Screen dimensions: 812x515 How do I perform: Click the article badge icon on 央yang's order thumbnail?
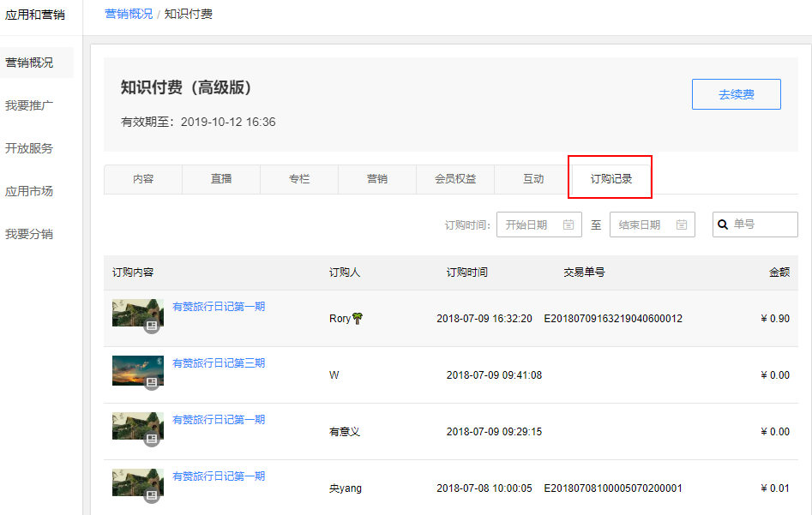[151, 494]
